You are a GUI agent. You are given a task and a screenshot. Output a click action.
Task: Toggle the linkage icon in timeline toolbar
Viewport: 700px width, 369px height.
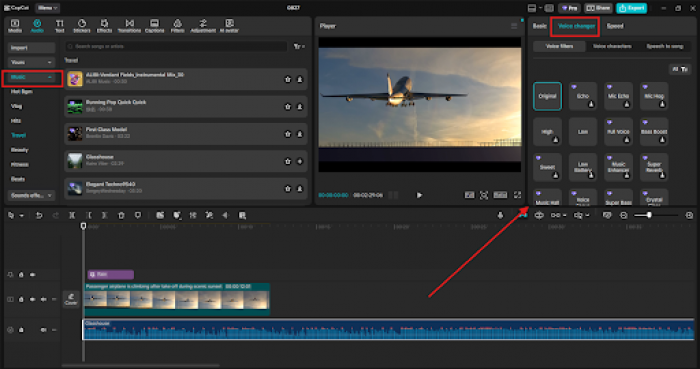click(x=556, y=216)
